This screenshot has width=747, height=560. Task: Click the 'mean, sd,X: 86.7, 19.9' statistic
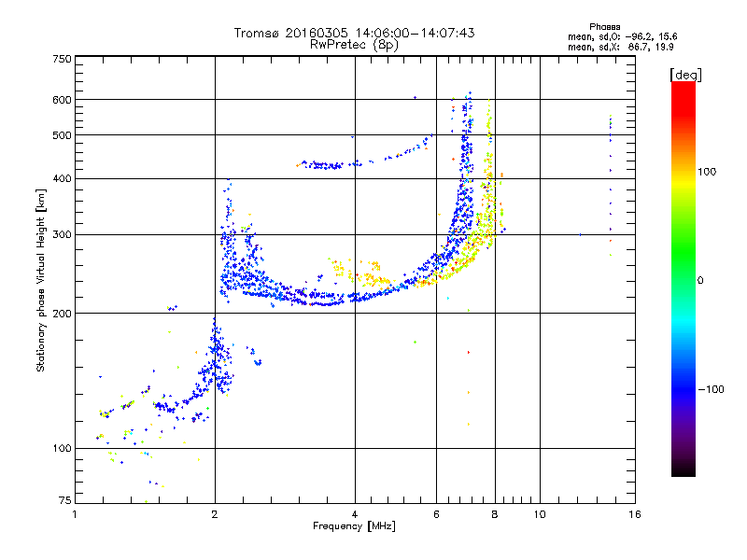click(620, 47)
